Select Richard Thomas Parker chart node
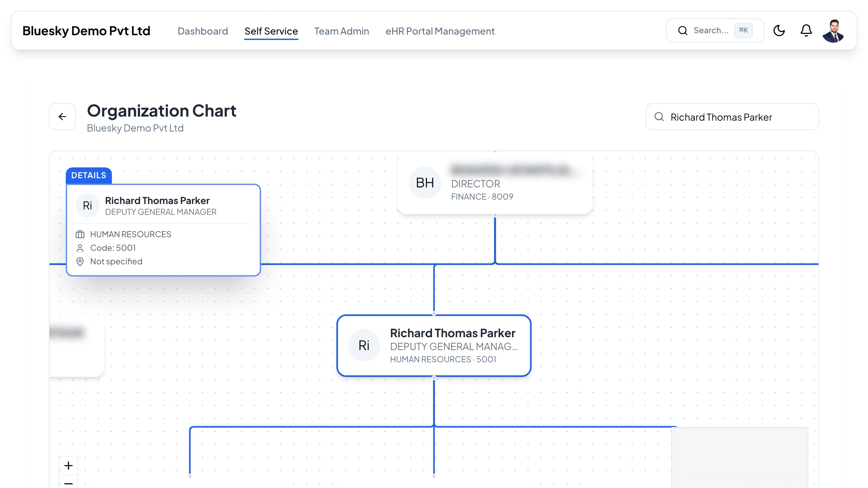 point(434,346)
